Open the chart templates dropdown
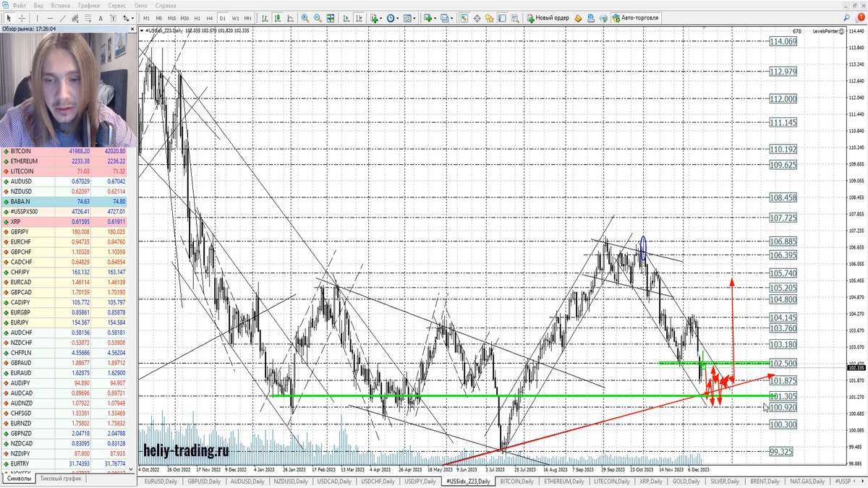The width and height of the screenshot is (868, 488). click(x=409, y=17)
